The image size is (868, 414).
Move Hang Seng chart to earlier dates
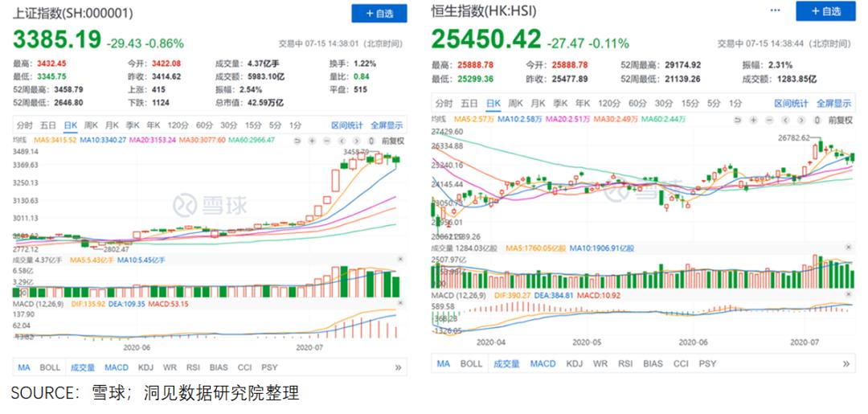[x=785, y=120]
